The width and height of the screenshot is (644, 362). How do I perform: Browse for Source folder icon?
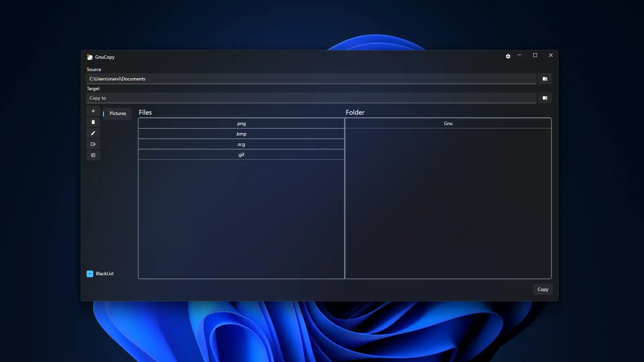[545, 79]
